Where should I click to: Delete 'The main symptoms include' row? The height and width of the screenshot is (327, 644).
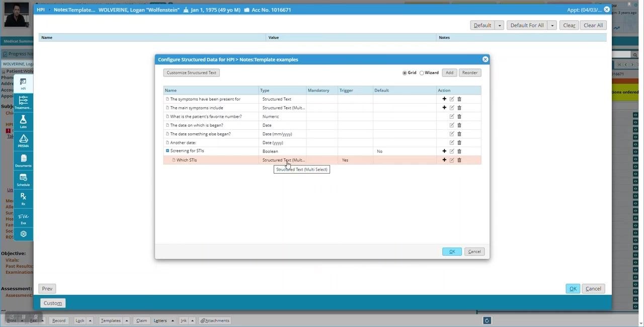(x=459, y=108)
